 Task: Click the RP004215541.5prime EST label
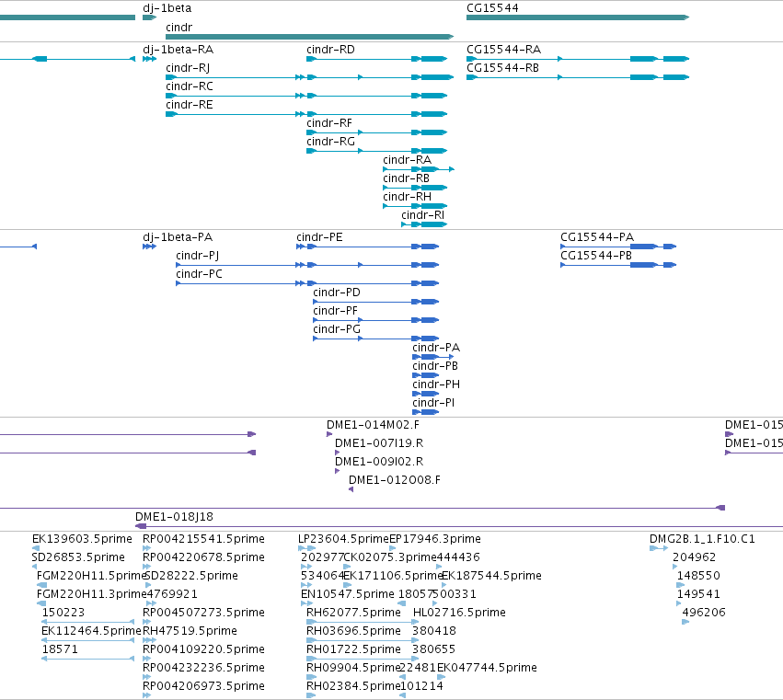203,539
